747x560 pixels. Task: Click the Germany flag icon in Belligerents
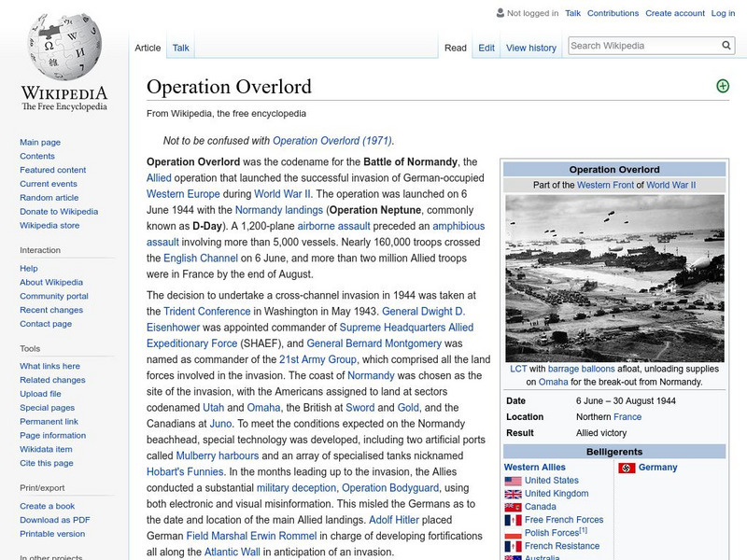[627, 468]
